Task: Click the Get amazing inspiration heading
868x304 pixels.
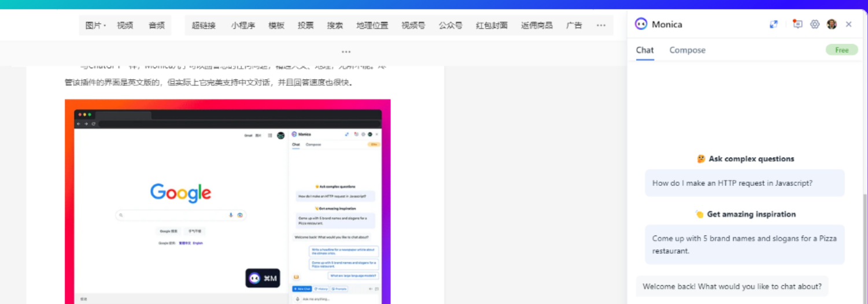Action: point(745,214)
